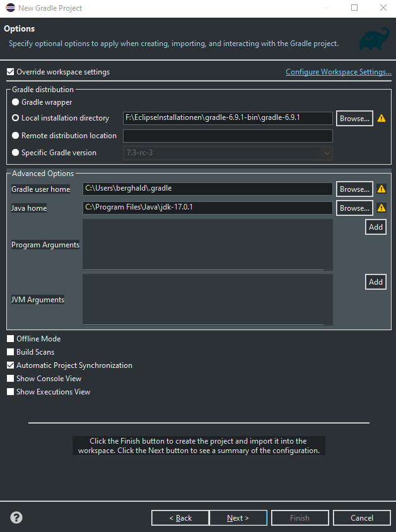Select Specific Gradle version radio option
The width and height of the screenshot is (396, 532).
click(x=15, y=153)
